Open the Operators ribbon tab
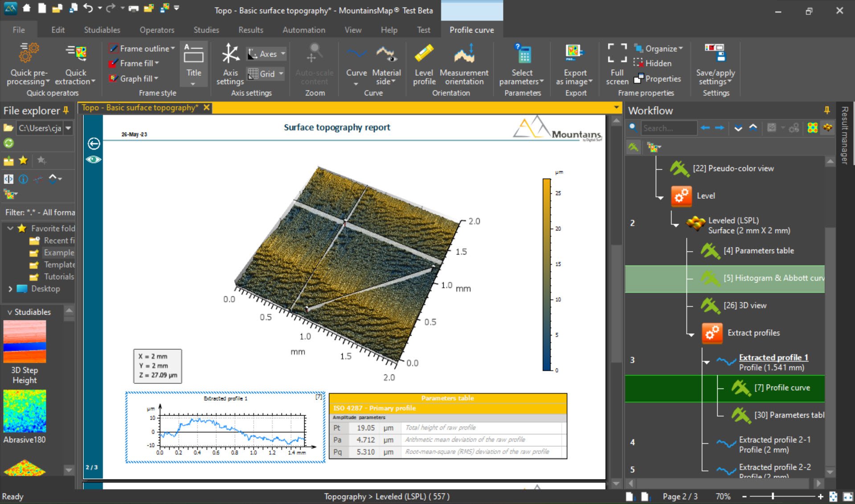The image size is (855, 504). (157, 30)
